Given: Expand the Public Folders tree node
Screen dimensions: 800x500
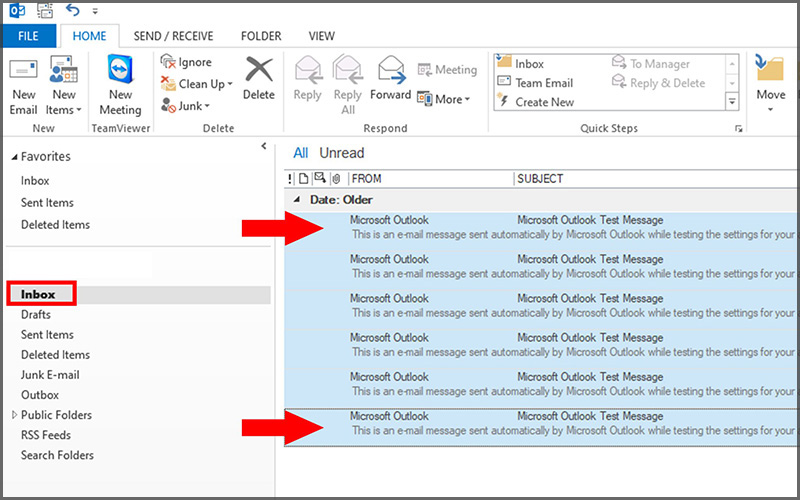Looking at the screenshot, I should click(x=14, y=415).
